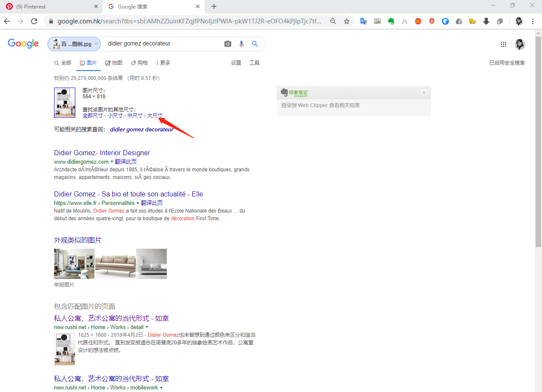Bookmark this page with the star icon
This screenshot has width=542, height=392.
click(347, 21)
